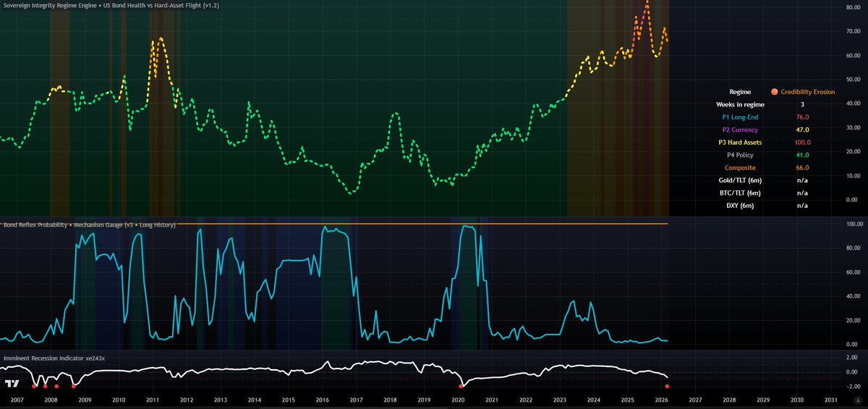The height and width of the screenshot is (409, 868).
Task: Click the n/a value for DXY
Action: click(x=802, y=206)
